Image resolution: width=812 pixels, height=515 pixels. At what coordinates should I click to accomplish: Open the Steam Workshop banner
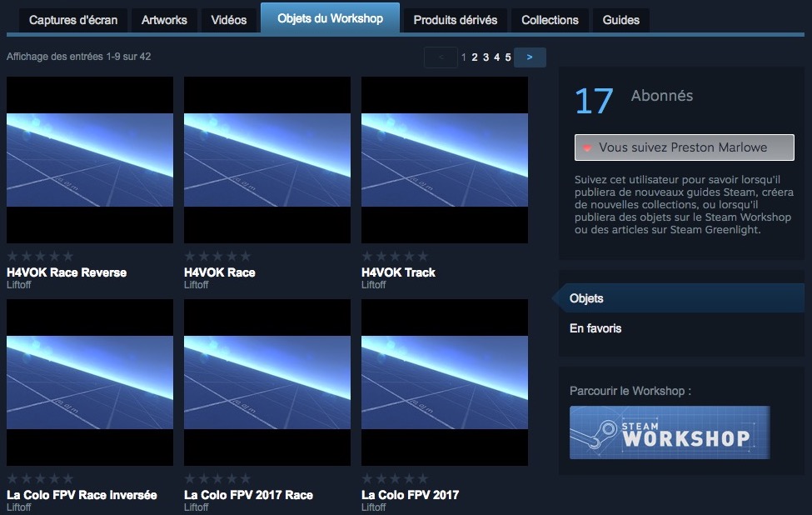click(x=670, y=432)
